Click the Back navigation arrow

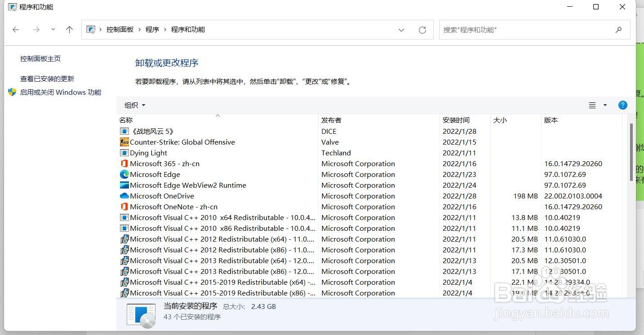coord(16,30)
